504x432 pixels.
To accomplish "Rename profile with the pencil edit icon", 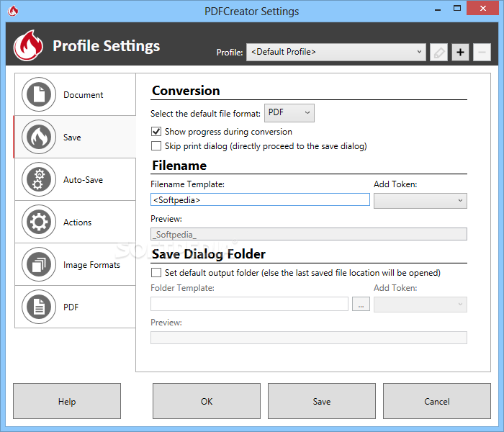I will 438,52.
